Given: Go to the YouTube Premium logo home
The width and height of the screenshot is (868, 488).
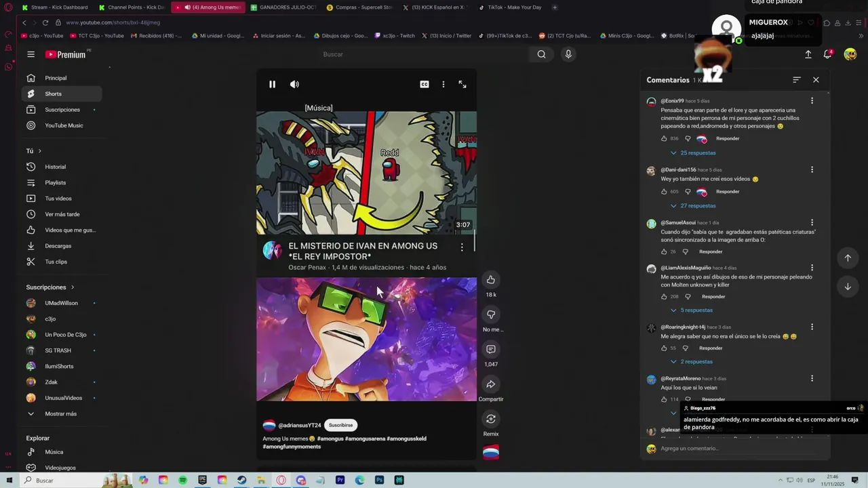Looking at the screenshot, I should coord(65,54).
